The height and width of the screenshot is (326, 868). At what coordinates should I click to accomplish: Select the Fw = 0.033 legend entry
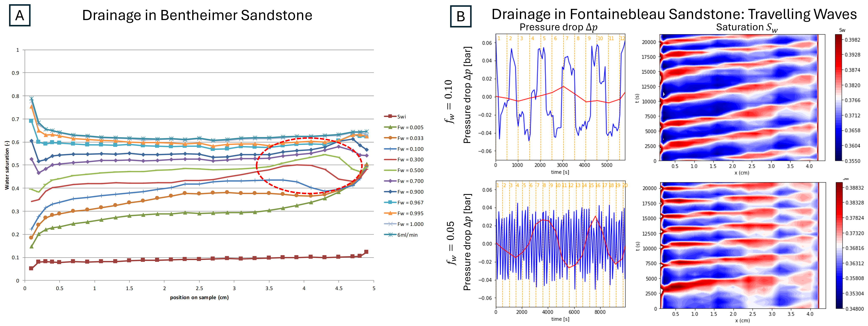coord(410,138)
